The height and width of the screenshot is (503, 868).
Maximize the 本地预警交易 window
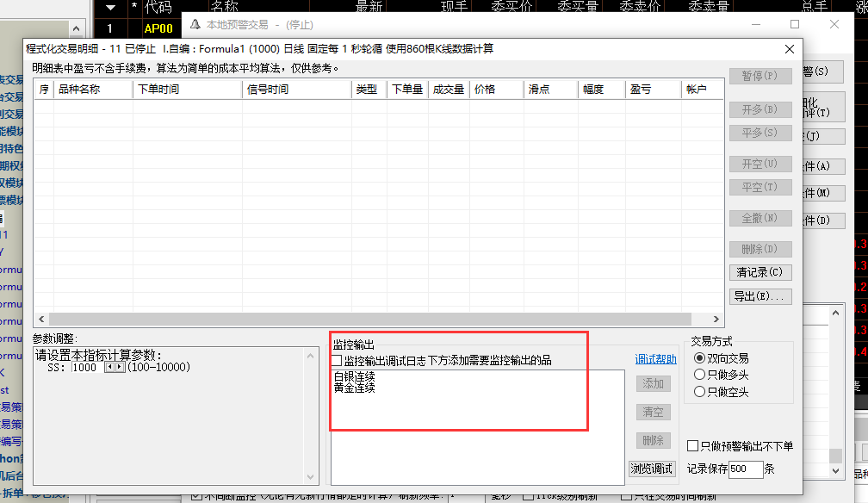(x=795, y=24)
